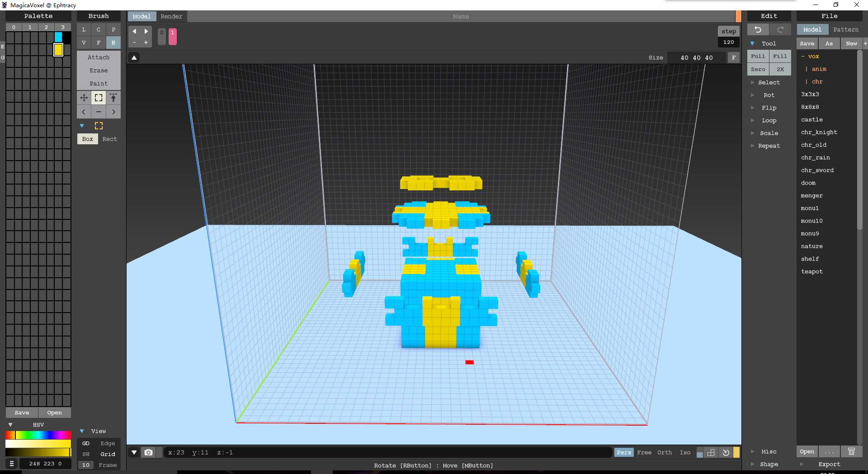Select palette tab 2
Image resolution: width=868 pixels, height=474 pixels.
46,27
